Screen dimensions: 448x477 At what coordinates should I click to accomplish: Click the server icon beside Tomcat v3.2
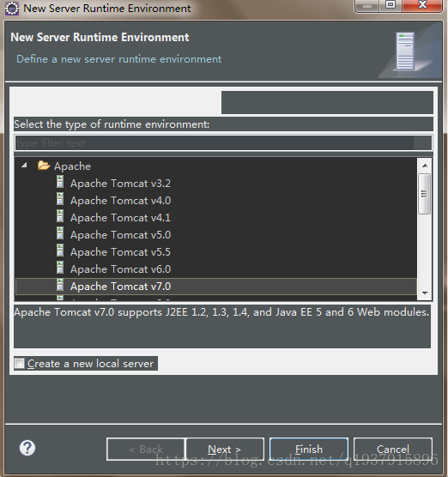coord(60,182)
